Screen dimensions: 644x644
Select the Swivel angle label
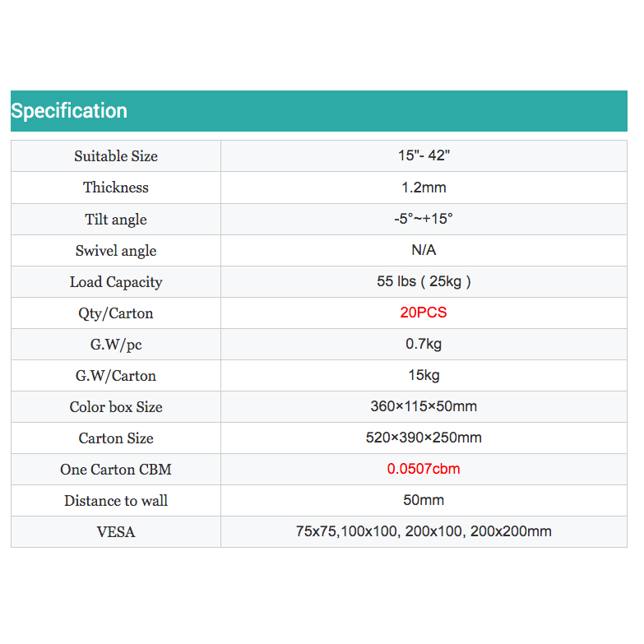(116, 251)
